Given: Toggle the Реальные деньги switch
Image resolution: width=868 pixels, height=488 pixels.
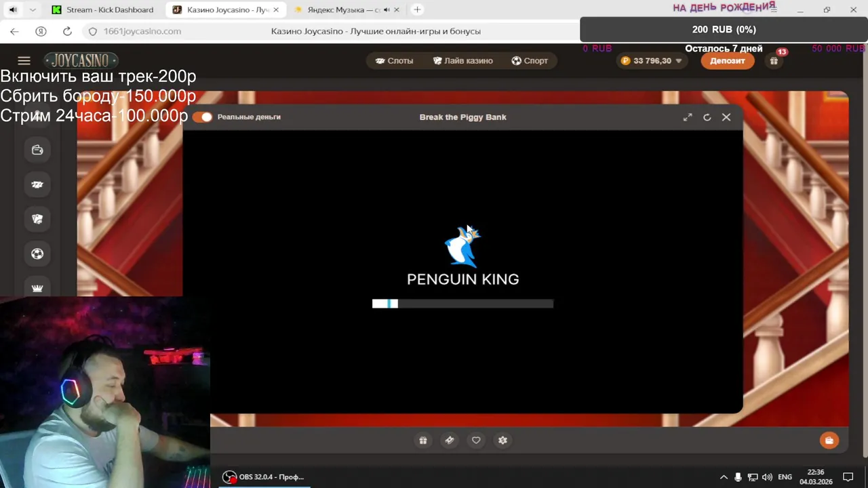Looking at the screenshot, I should pyautogui.click(x=203, y=117).
